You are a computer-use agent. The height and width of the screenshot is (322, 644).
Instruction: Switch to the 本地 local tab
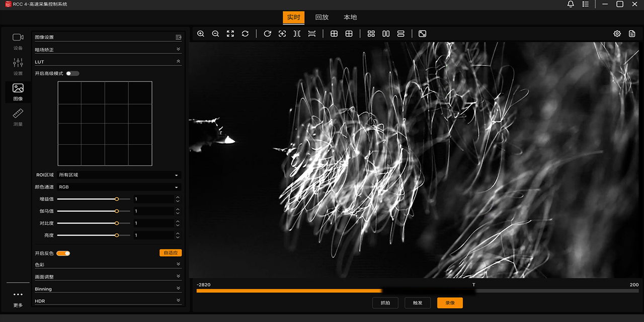pos(350,17)
